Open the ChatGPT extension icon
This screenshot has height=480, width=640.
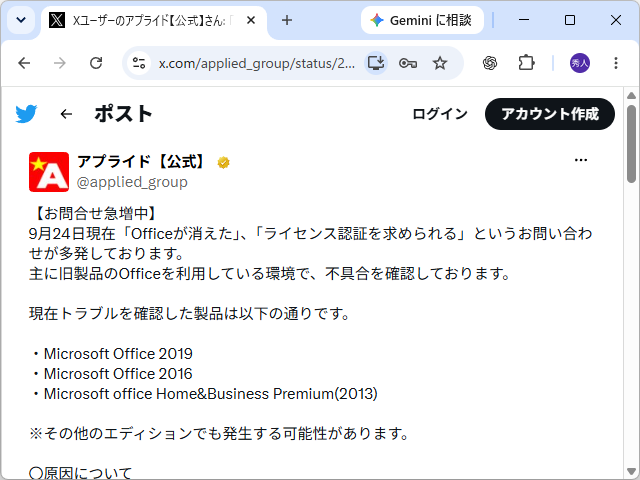pos(490,63)
